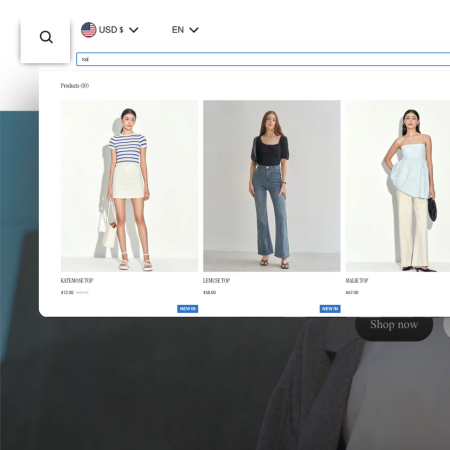Open the EN language dropdown

point(185,30)
